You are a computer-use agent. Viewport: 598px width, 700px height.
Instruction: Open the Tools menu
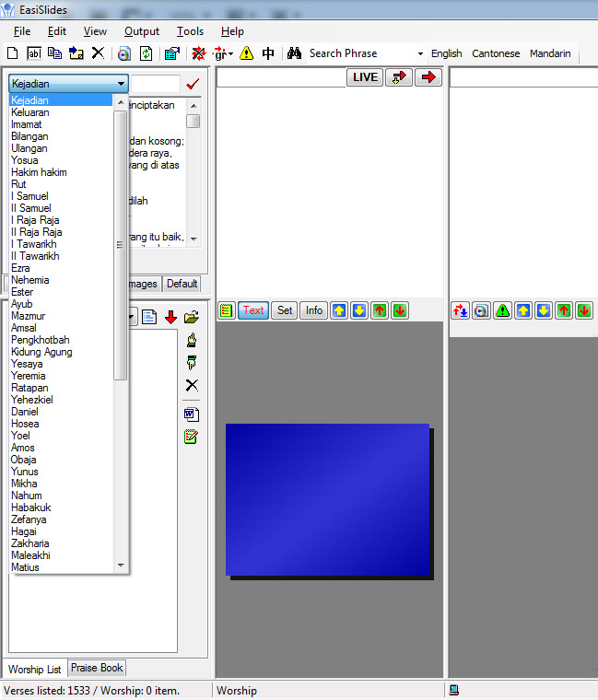(x=190, y=31)
